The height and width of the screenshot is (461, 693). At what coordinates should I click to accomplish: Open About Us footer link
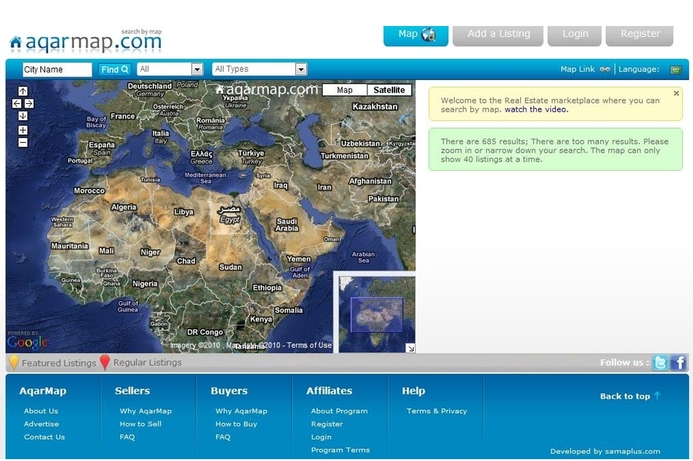click(x=41, y=411)
